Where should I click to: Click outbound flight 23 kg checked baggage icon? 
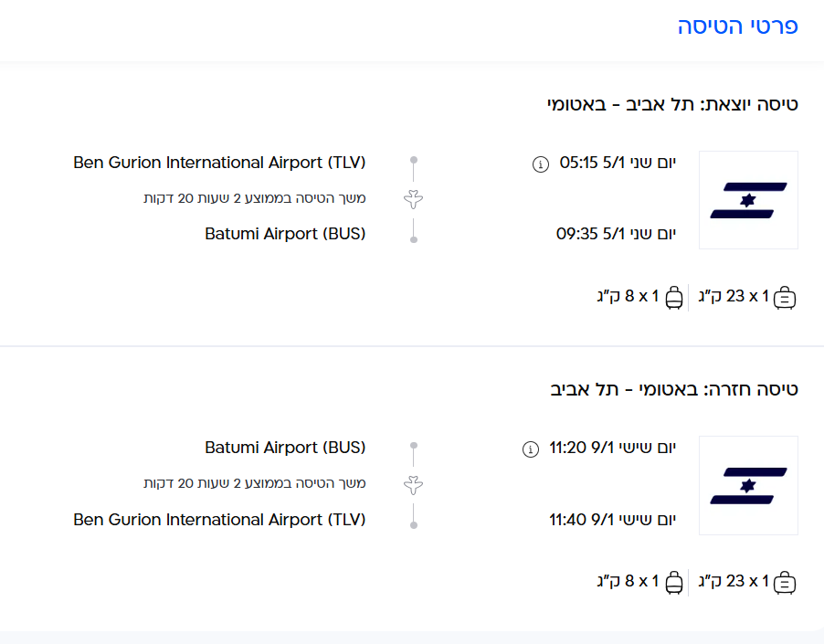coord(785,297)
